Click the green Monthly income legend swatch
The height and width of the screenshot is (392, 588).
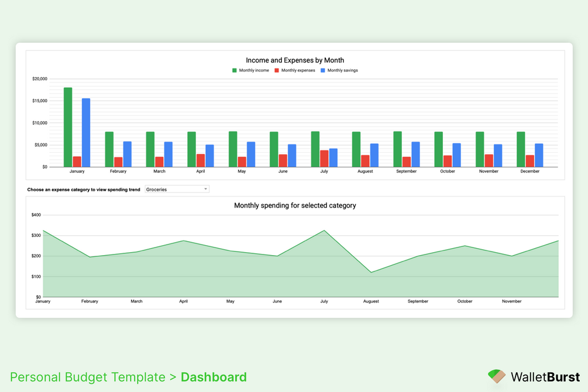(235, 71)
